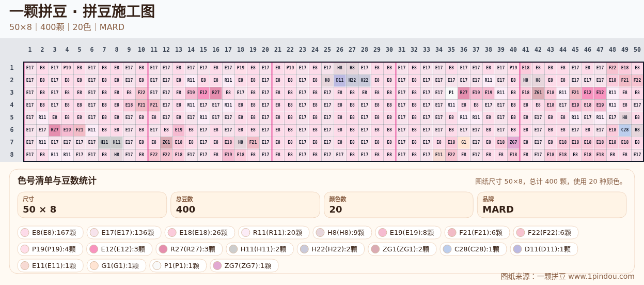Click row number 2 label
This screenshot has height=285, width=644.
pos(12,80)
